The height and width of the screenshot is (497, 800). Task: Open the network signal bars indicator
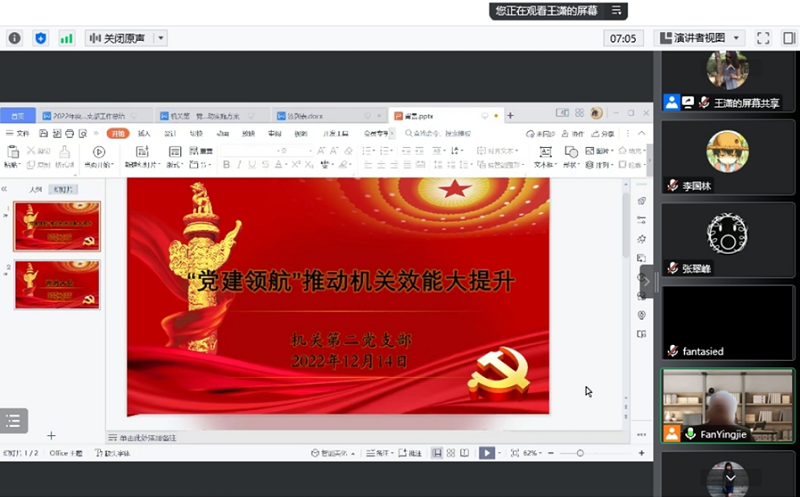[66, 38]
